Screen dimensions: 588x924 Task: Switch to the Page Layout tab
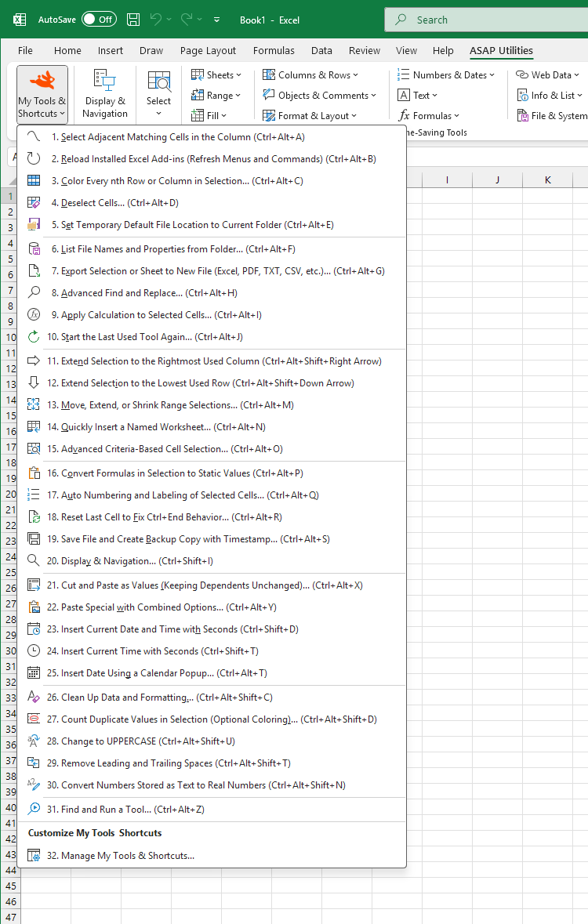(209, 51)
